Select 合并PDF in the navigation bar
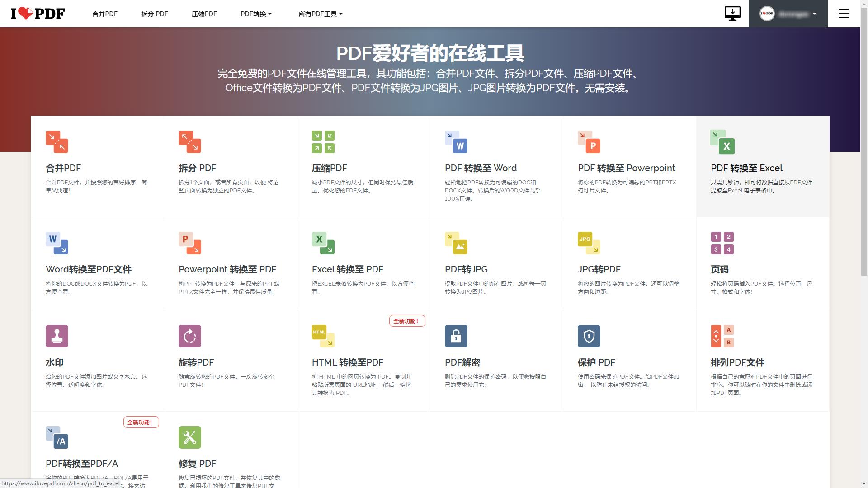Viewport: 868px width, 488px height. (104, 14)
